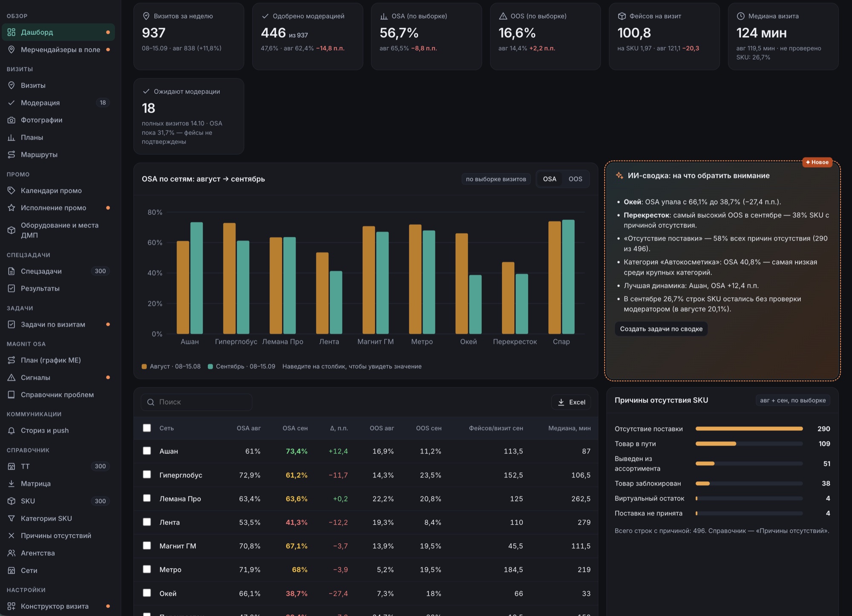
Task: Export table with the Excel button
Action: click(571, 402)
